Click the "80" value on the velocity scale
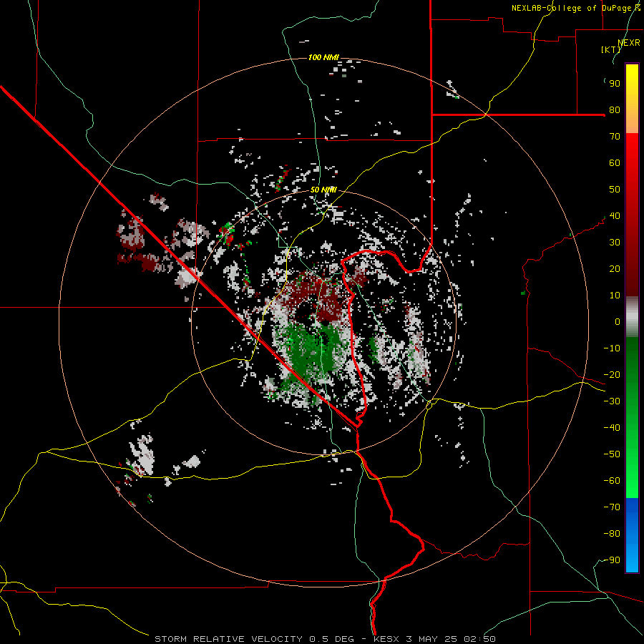This screenshot has height=644, width=644. pyautogui.click(x=615, y=110)
